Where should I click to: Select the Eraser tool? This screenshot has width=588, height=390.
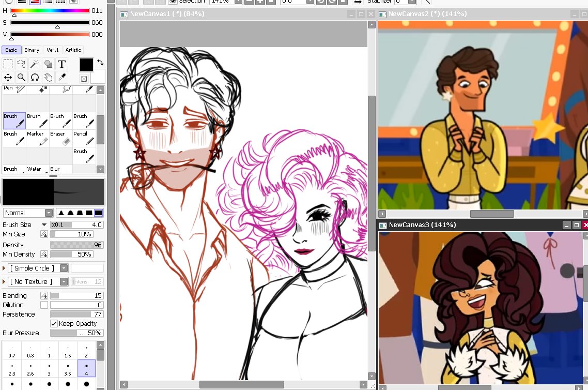tap(61, 138)
